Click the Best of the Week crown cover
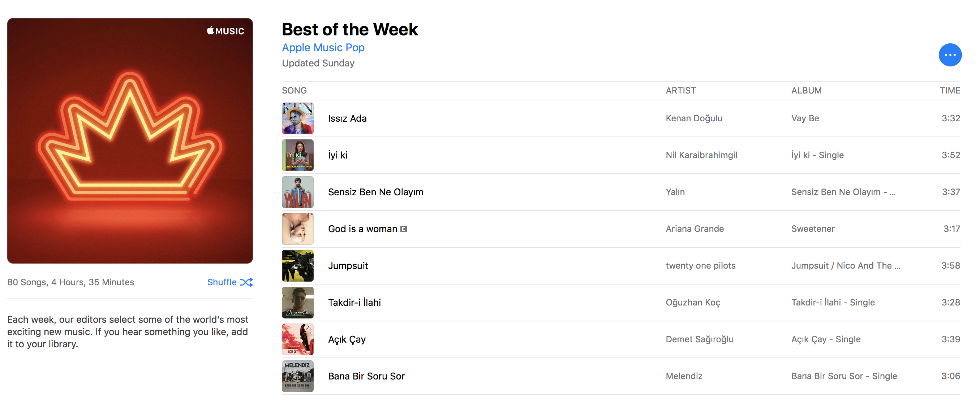 tap(130, 141)
